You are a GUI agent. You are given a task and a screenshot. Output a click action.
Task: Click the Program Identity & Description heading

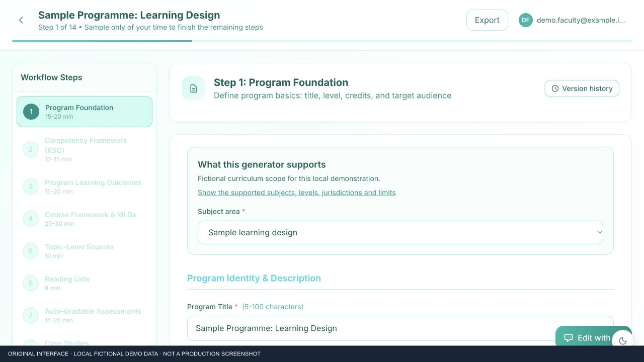(x=254, y=278)
